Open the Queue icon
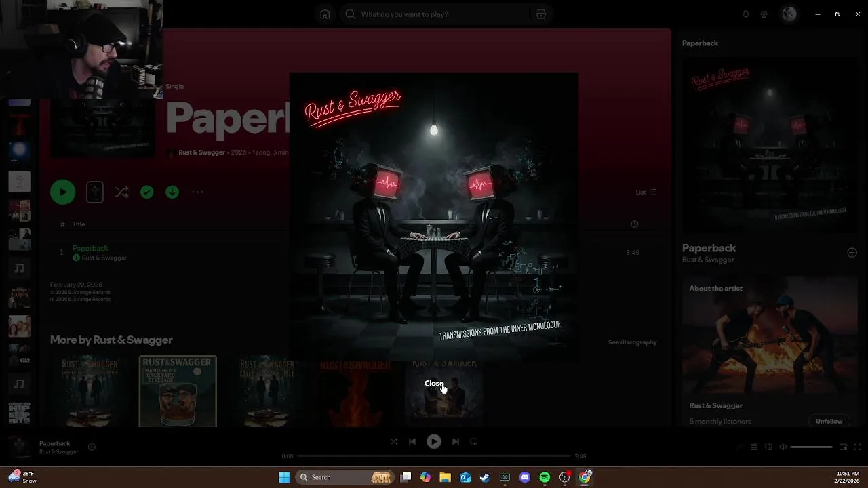 pos(753,447)
